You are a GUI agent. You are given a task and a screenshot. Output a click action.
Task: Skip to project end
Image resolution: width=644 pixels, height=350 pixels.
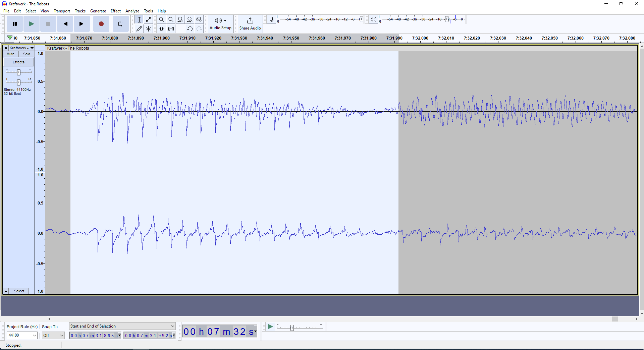(x=82, y=24)
